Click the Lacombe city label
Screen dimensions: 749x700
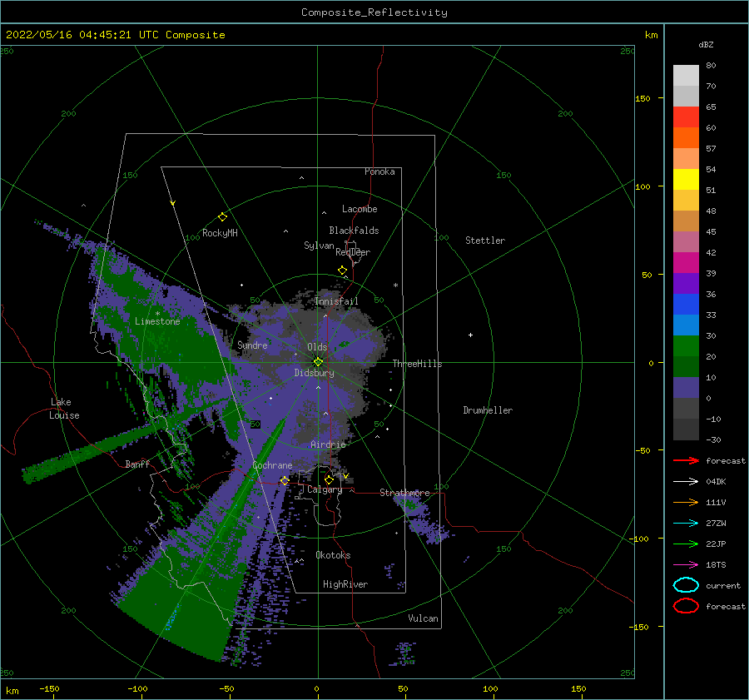click(x=360, y=209)
